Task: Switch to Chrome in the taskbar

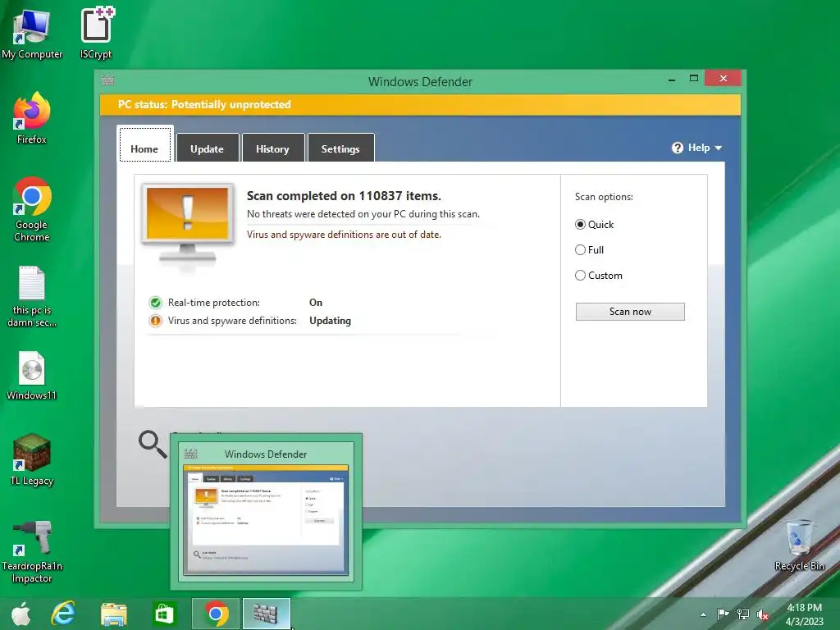Action: tap(216, 614)
